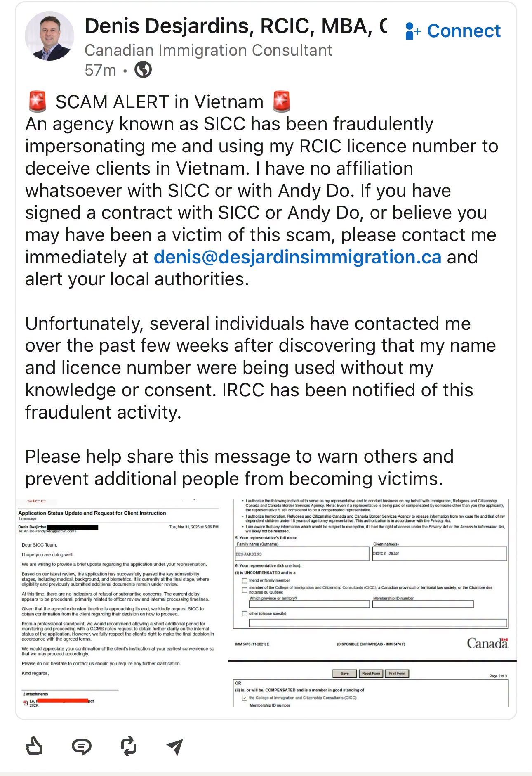Click the Connect button
This screenshot has height=776, width=532.
[453, 31]
